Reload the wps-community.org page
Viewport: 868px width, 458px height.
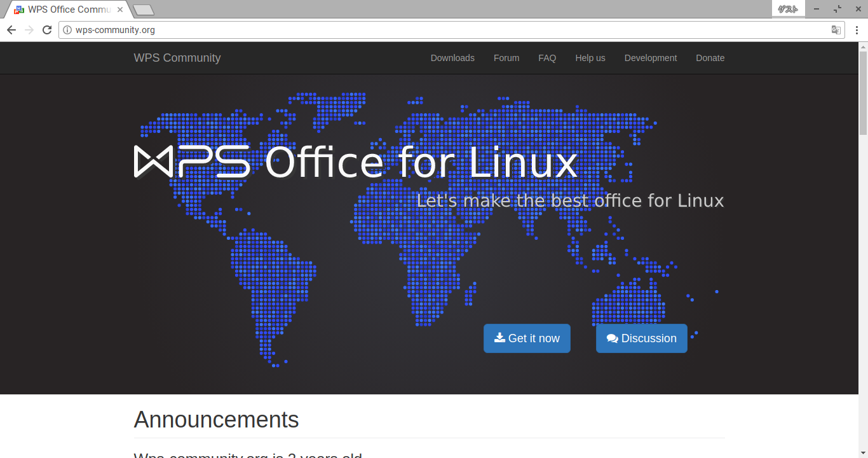point(47,30)
